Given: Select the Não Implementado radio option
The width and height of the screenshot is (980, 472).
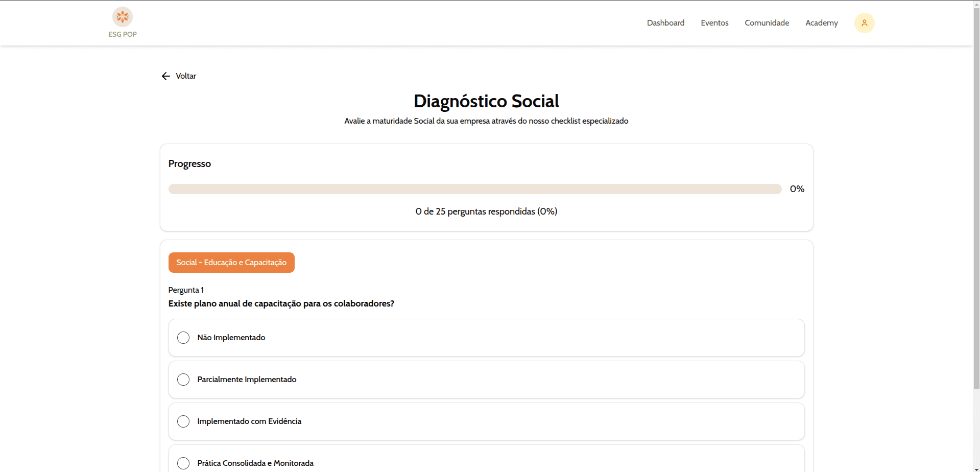Looking at the screenshot, I should [183, 338].
